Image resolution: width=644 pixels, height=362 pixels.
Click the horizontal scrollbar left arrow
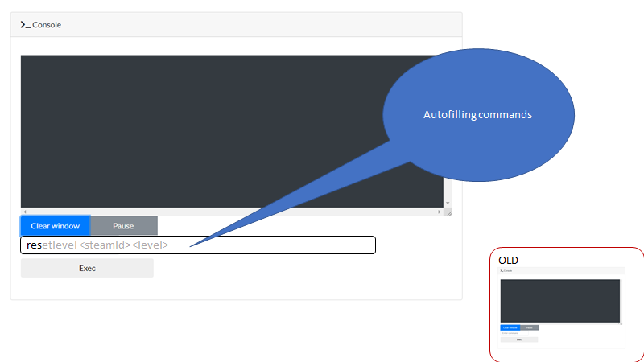click(25, 212)
